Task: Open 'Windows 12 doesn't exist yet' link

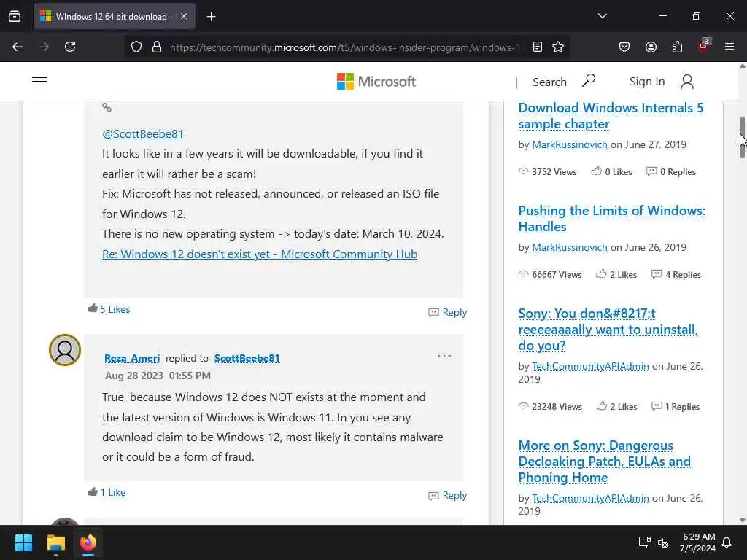Action: pyautogui.click(x=259, y=254)
